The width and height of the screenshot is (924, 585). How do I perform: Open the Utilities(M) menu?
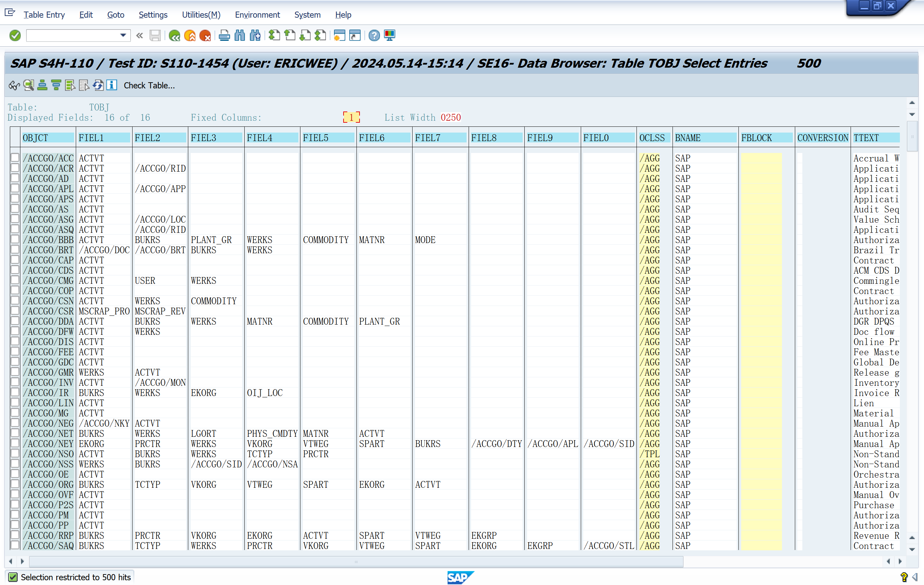tap(201, 15)
